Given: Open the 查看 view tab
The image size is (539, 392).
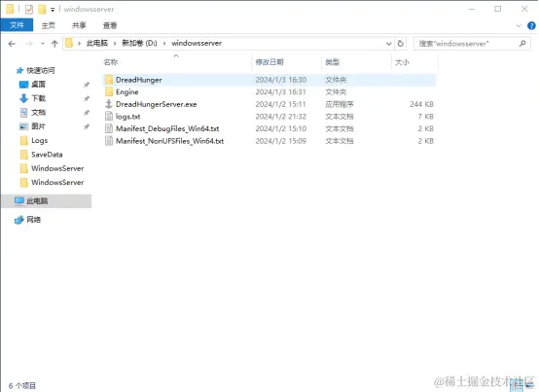Looking at the screenshot, I should click(110, 25).
